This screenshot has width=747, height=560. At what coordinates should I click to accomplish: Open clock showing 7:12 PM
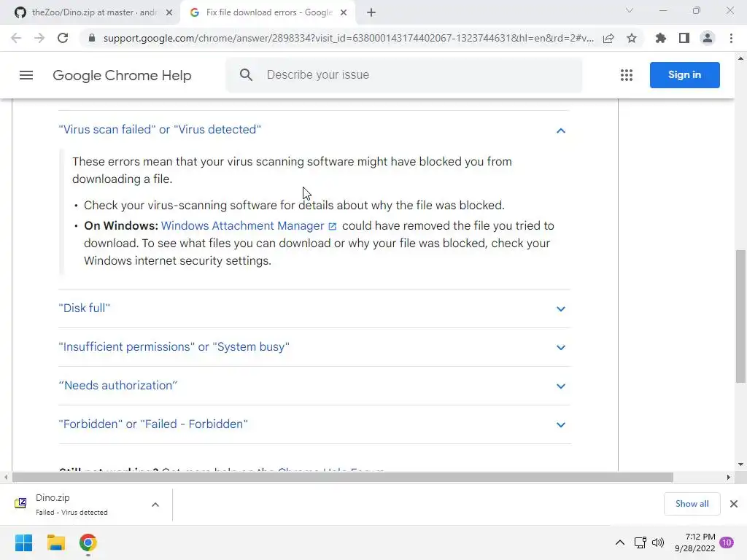click(x=695, y=542)
